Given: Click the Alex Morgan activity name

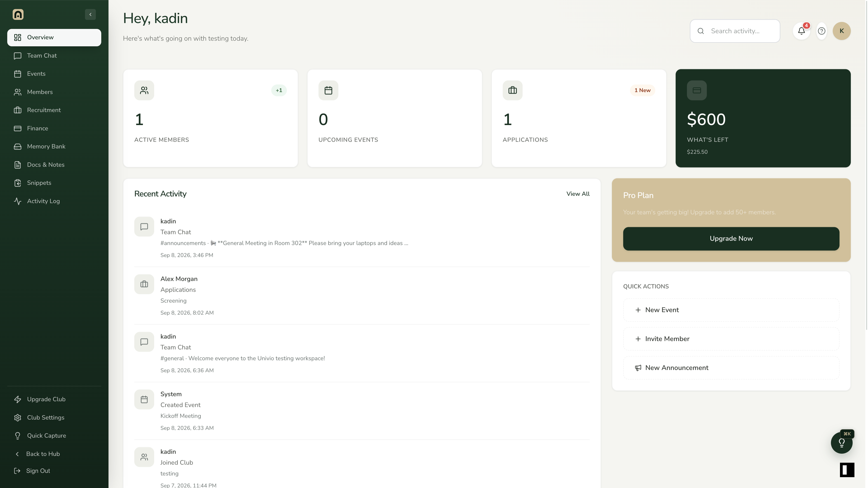Looking at the screenshot, I should coord(179,279).
